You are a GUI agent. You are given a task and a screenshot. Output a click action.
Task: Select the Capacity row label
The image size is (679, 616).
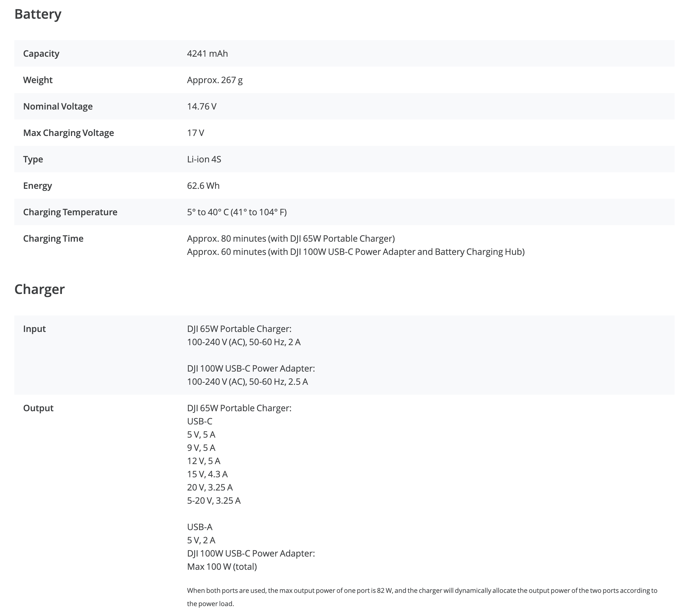tap(41, 54)
